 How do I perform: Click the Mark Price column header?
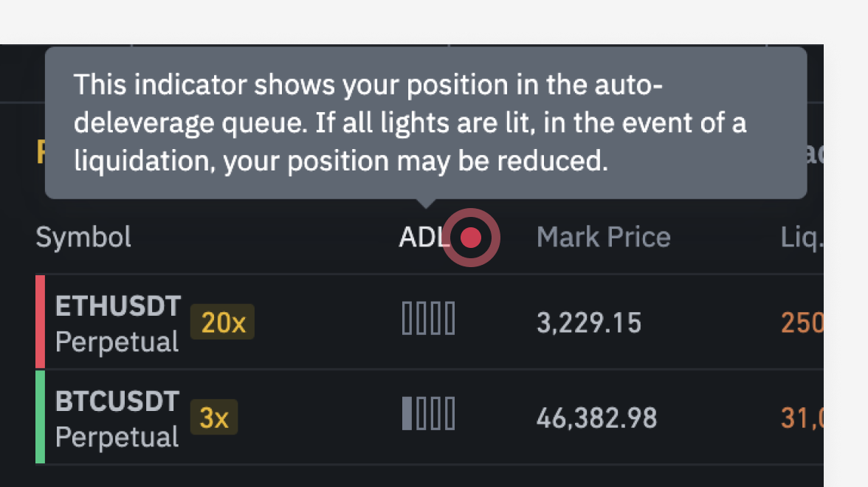603,237
